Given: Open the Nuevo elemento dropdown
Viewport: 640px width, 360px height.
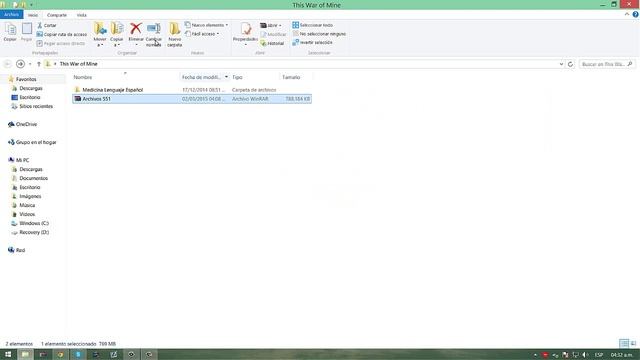Looking at the screenshot, I should pos(206,25).
